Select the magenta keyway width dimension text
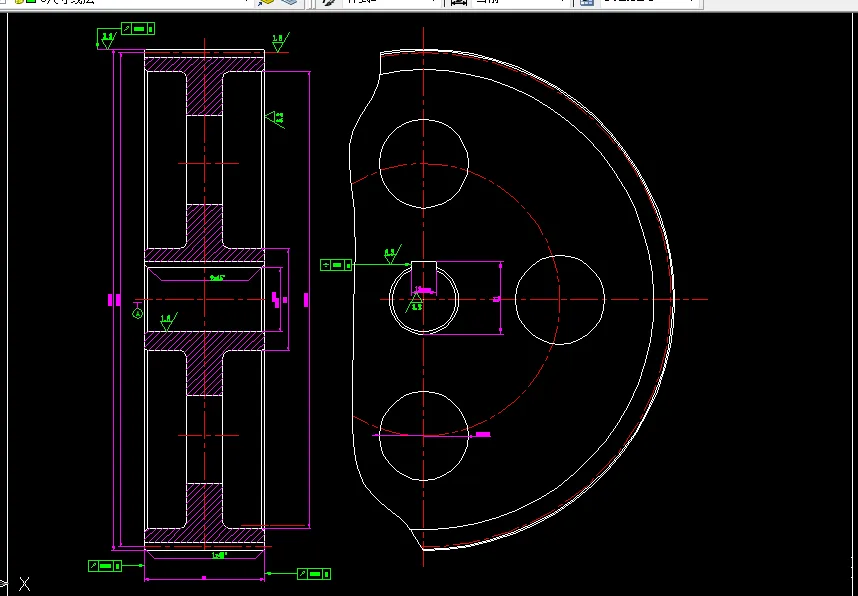This screenshot has width=858, height=596. (421, 288)
